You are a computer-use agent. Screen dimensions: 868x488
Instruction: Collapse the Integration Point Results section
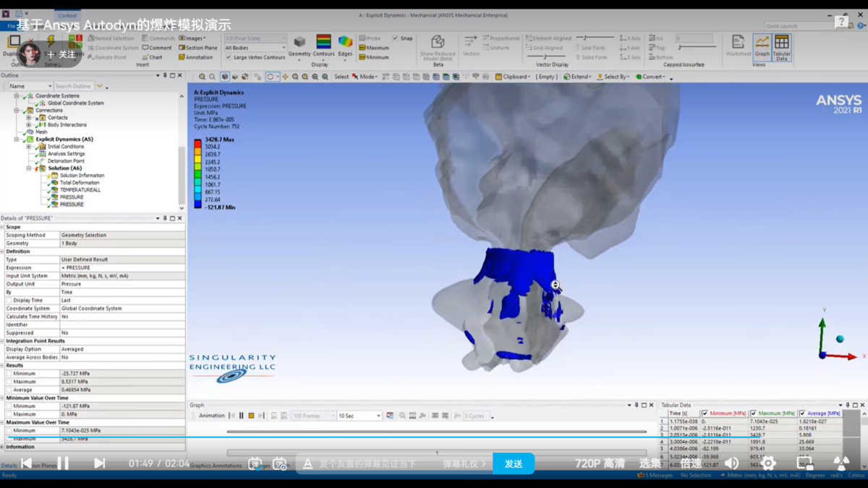click(2, 341)
